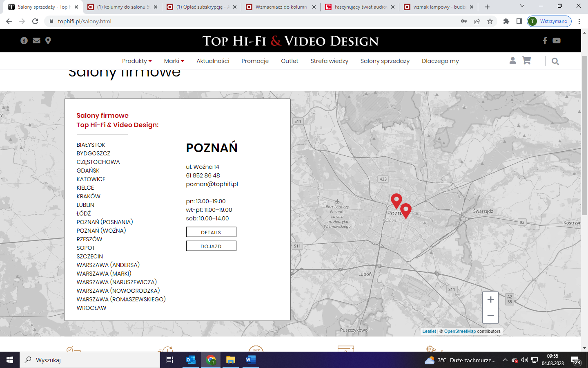
Task: Click the lower red map marker in Poznań
Action: (x=406, y=211)
